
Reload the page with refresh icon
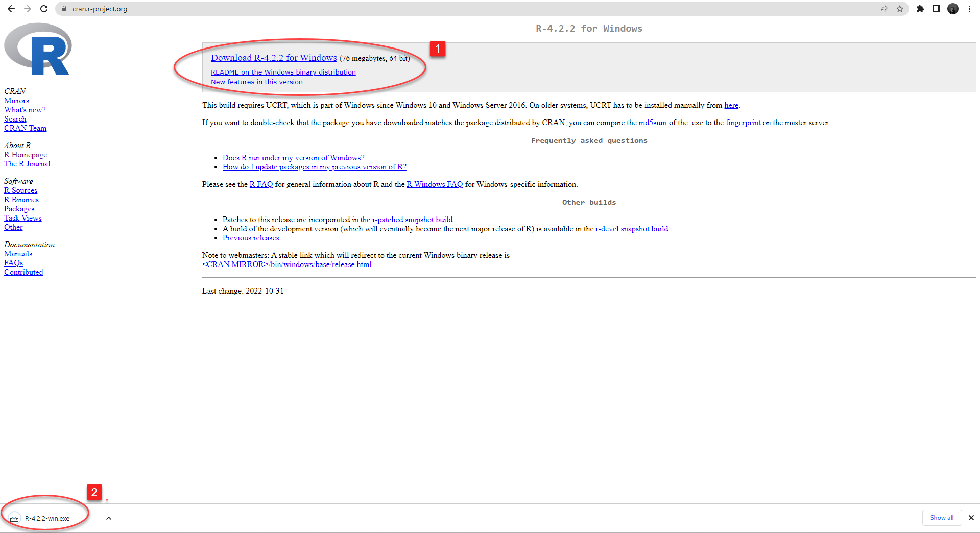click(x=44, y=9)
